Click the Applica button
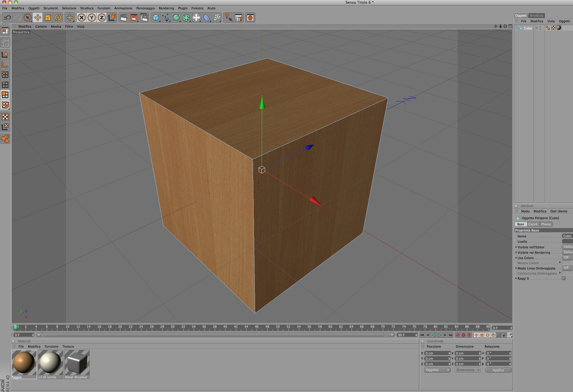 (498, 370)
